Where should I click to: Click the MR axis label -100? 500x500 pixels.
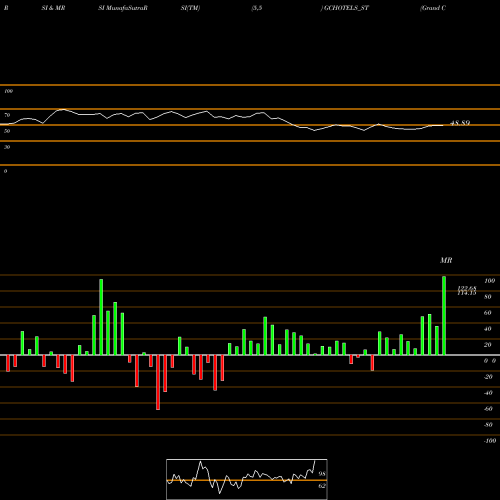tap(490, 441)
